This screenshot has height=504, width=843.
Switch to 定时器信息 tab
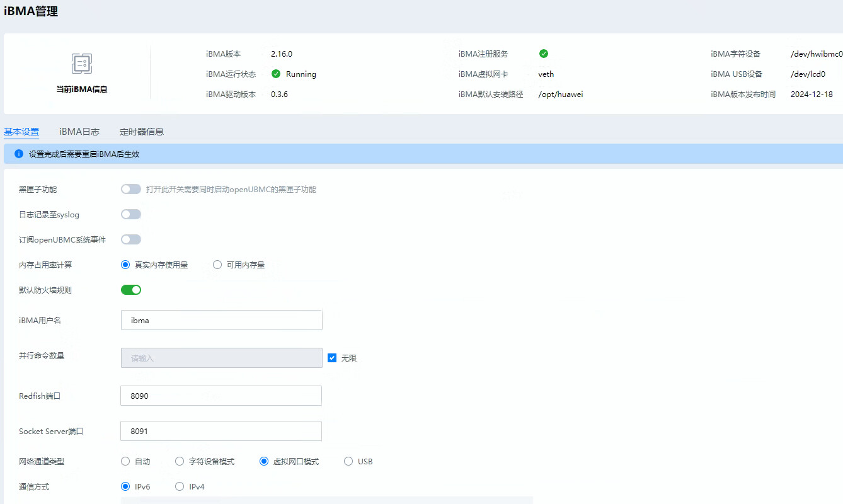(142, 132)
